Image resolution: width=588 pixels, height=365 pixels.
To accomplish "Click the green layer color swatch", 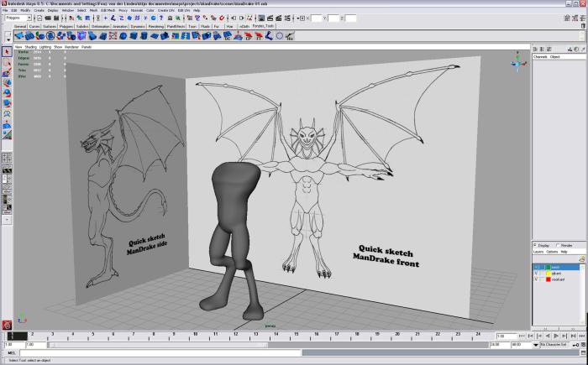I will [548, 267].
